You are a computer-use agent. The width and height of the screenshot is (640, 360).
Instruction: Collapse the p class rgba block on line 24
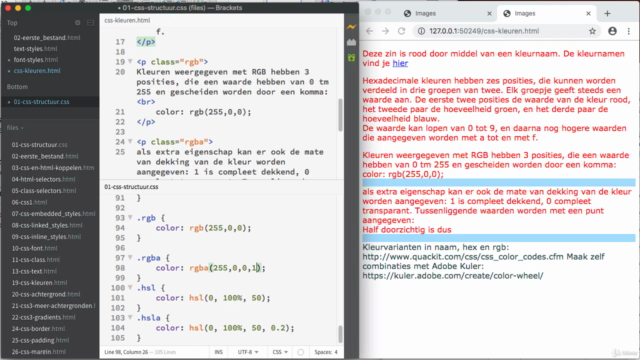(x=130, y=142)
